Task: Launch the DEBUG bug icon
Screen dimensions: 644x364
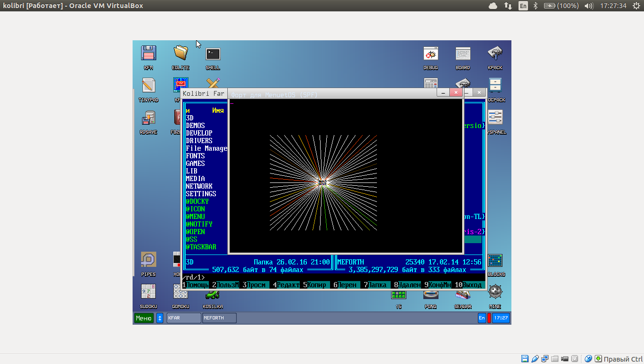Action: [430, 54]
